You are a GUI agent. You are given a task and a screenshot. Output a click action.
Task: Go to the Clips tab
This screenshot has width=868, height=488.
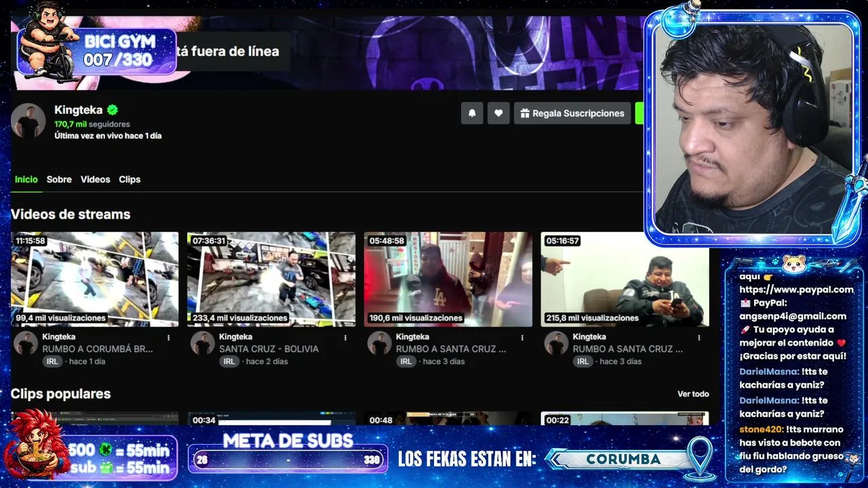(130, 180)
